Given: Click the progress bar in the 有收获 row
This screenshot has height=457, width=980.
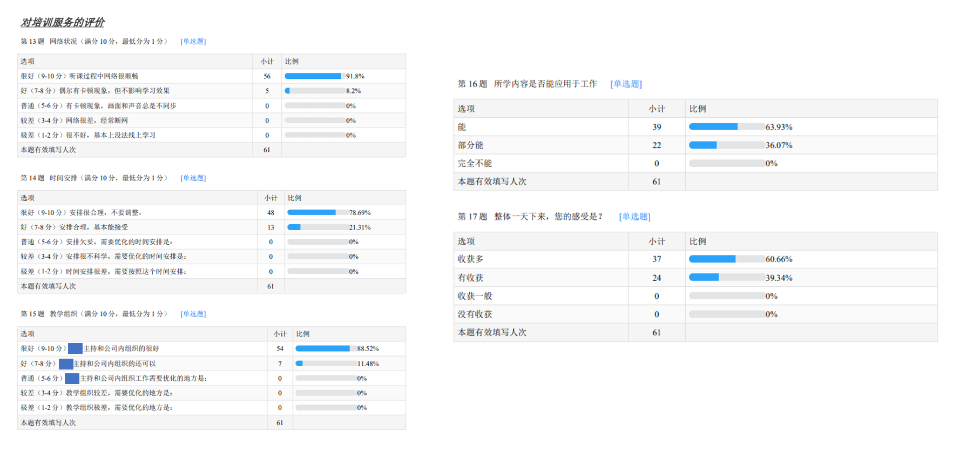Looking at the screenshot, I should 727,278.
